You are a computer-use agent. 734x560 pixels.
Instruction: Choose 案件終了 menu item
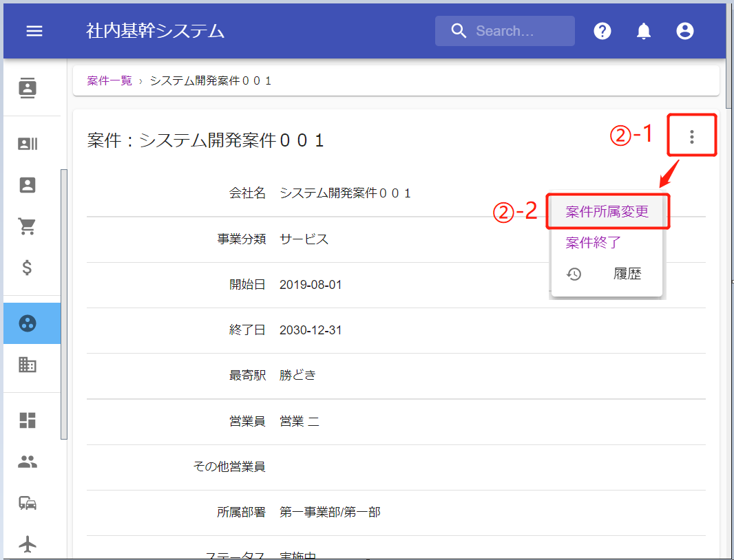pyautogui.click(x=594, y=243)
